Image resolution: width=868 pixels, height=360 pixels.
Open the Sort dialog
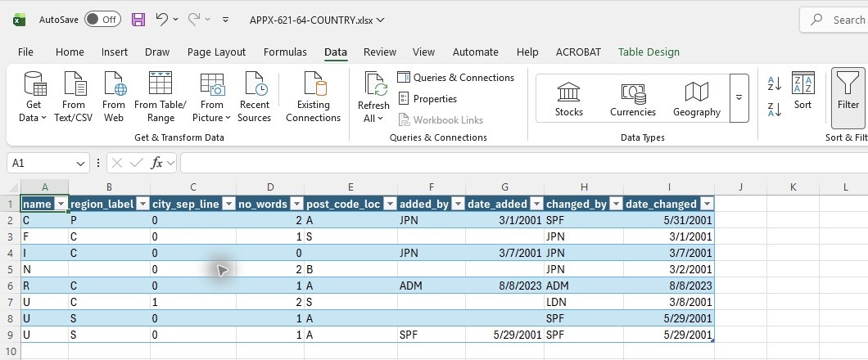pos(802,91)
